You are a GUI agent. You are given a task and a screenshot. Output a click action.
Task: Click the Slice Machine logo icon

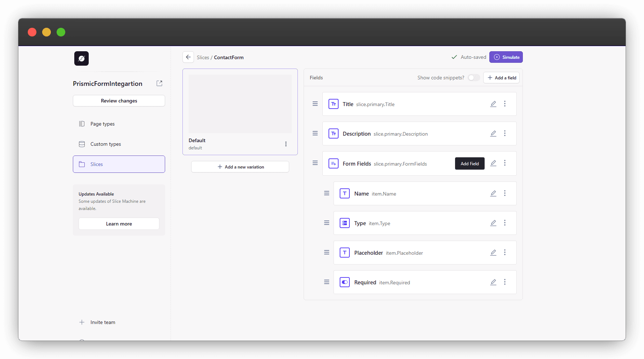point(81,58)
